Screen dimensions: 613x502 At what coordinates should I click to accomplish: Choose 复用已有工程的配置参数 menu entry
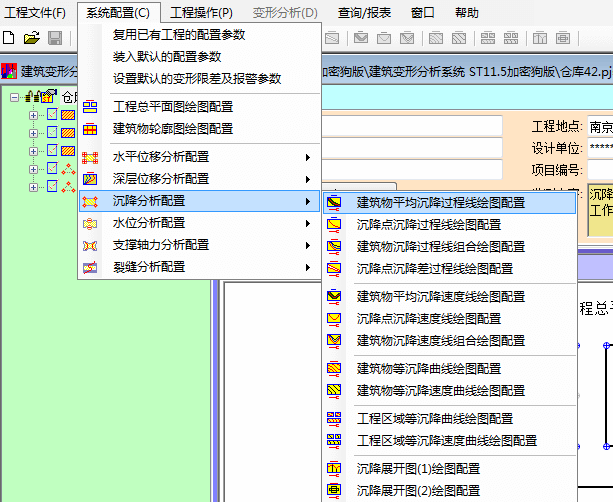(x=179, y=35)
